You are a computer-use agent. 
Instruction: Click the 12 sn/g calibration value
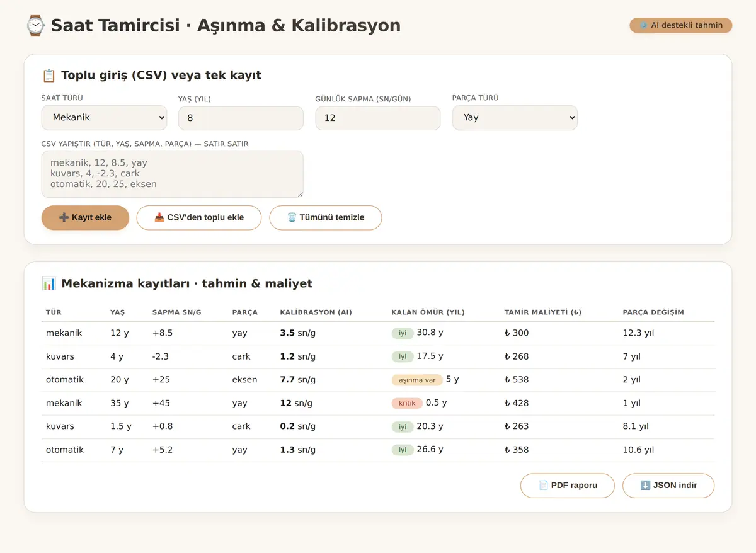click(x=295, y=403)
